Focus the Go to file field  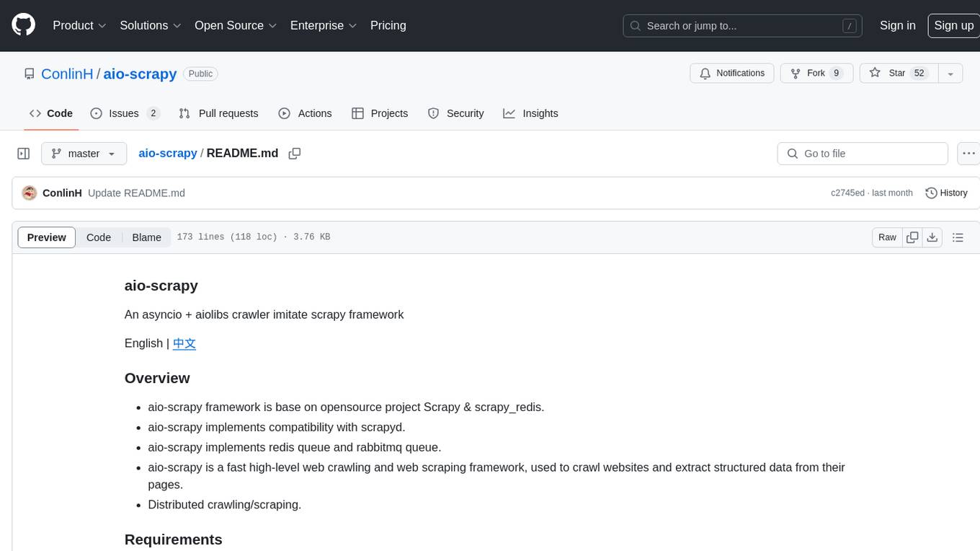point(863,154)
